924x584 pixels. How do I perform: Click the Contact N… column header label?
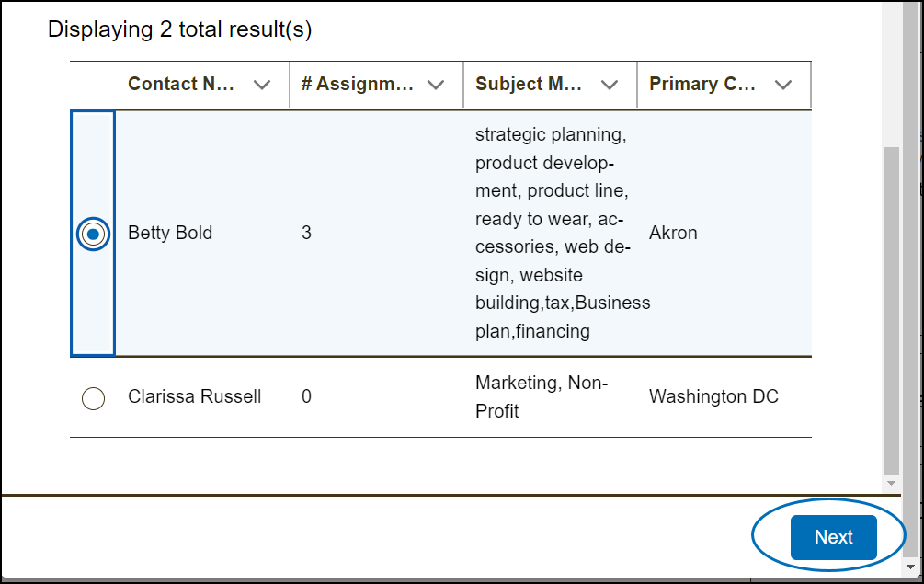click(x=181, y=84)
